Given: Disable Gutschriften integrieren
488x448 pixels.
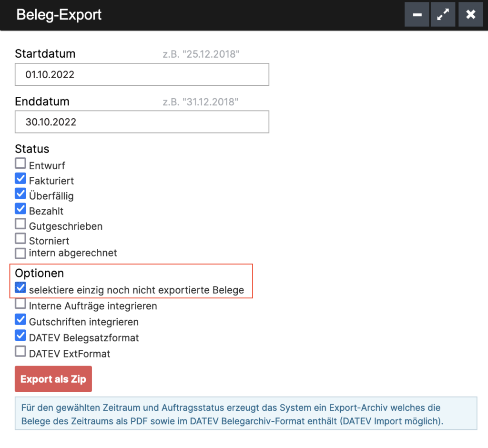Looking at the screenshot, I should (20, 319).
